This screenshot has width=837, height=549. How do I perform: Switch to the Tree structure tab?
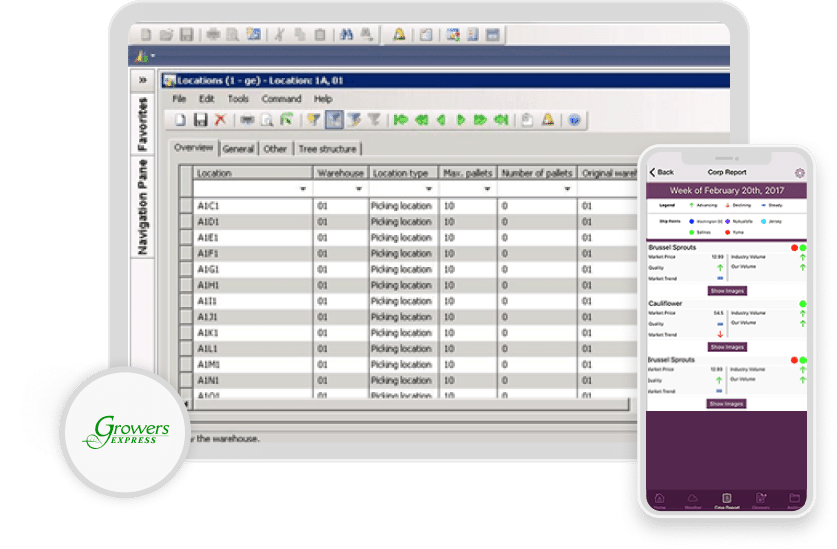(327, 149)
